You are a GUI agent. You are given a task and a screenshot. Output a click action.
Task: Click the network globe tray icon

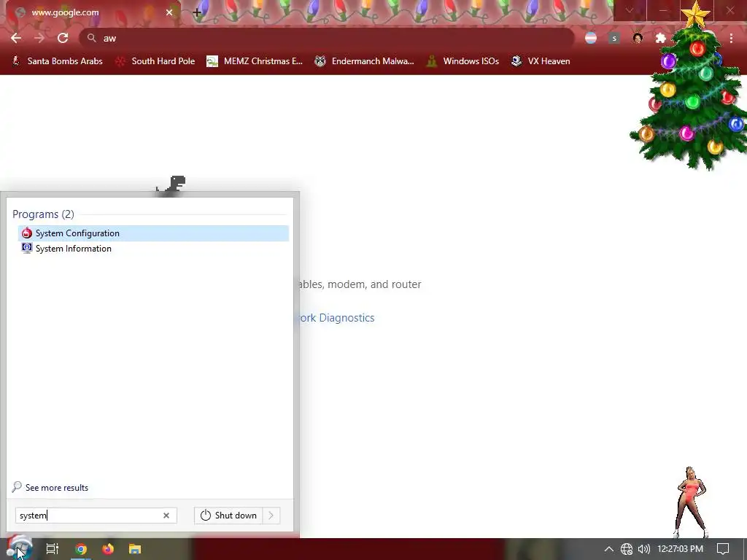point(627,549)
